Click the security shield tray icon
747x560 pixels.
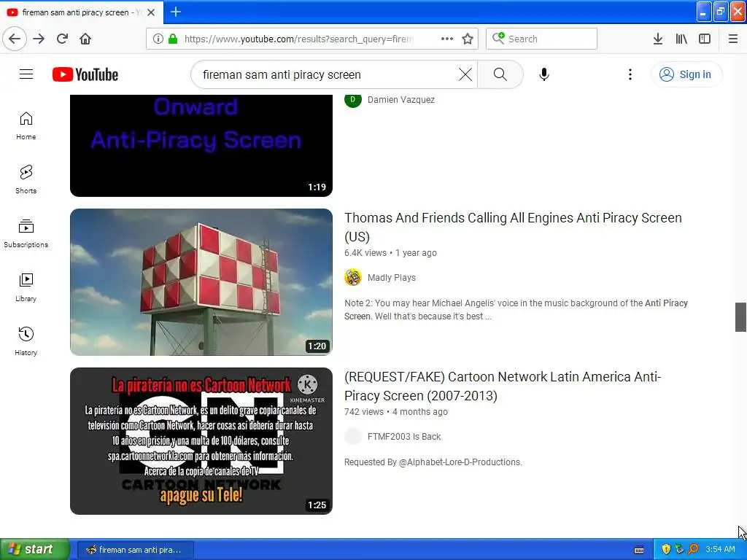point(666,550)
